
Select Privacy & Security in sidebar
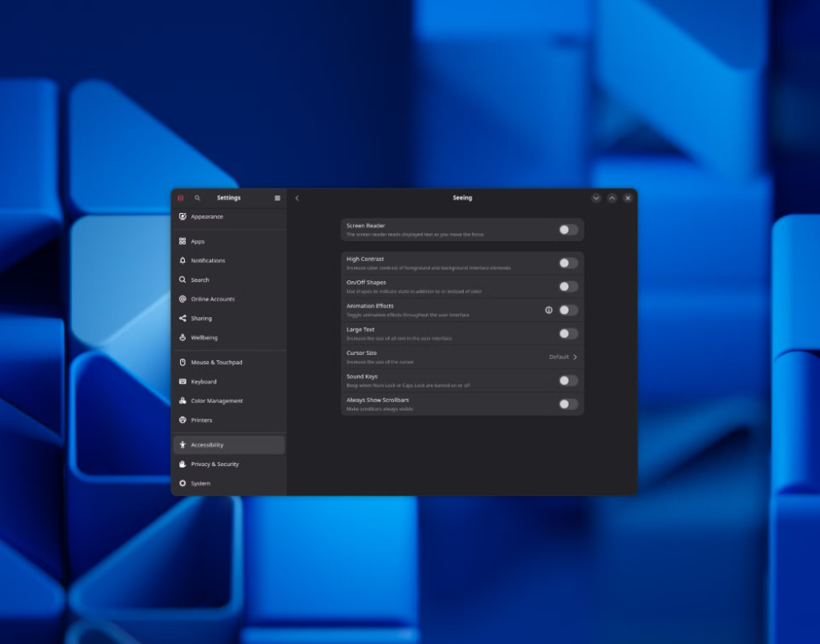pyautogui.click(x=215, y=464)
